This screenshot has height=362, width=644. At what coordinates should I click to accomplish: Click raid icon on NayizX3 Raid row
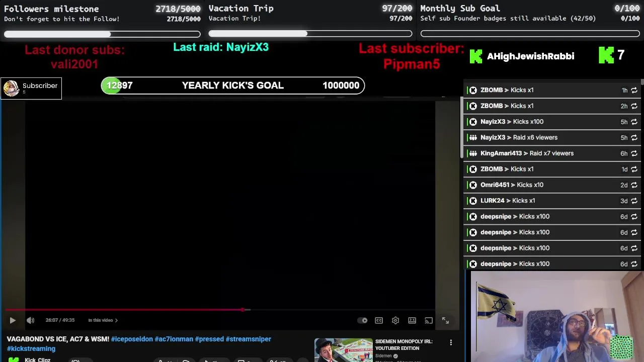coord(473,138)
